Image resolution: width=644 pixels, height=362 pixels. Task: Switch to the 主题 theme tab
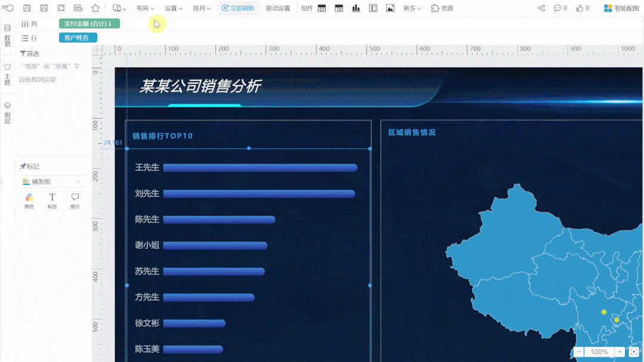[8, 75]
